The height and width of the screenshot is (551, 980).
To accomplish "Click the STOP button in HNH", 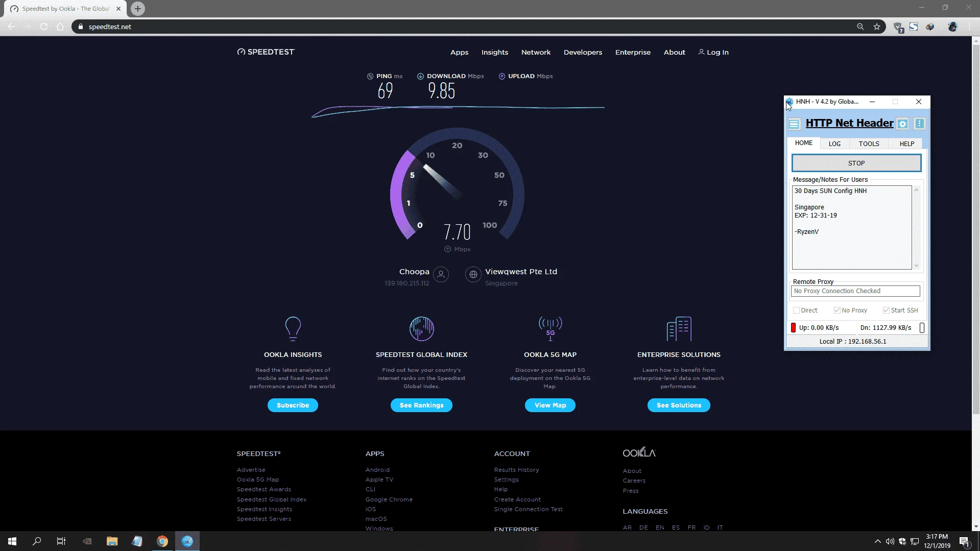I will (856, 163).
